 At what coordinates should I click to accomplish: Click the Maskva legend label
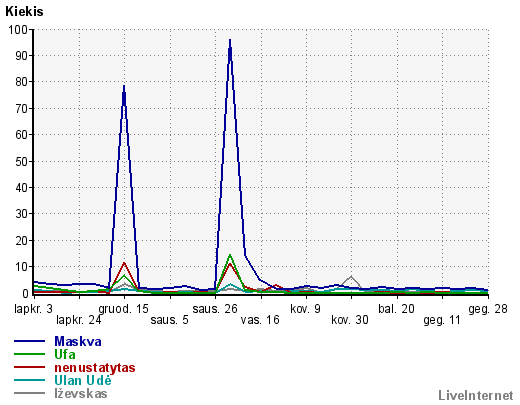tap(78, 341)
